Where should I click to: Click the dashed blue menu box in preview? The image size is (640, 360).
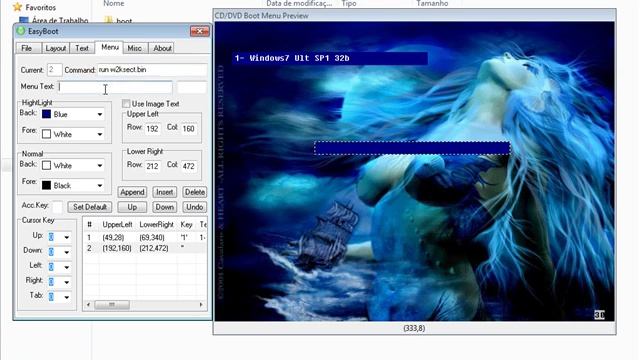[412, 148]
